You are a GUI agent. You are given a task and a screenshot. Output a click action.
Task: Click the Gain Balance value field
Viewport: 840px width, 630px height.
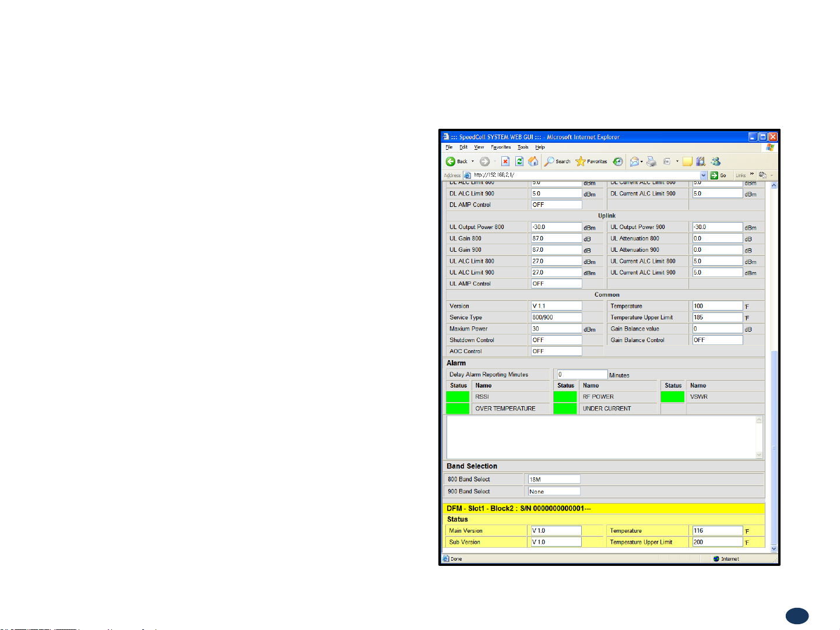point(718,329)
